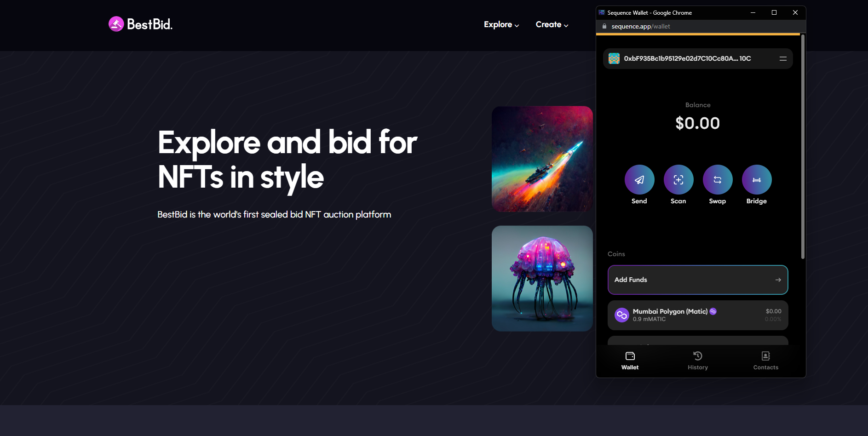Expand the Explore navigation dropdown
The height and width of the screenshot is (436, 868).
[x=501, y=24]
